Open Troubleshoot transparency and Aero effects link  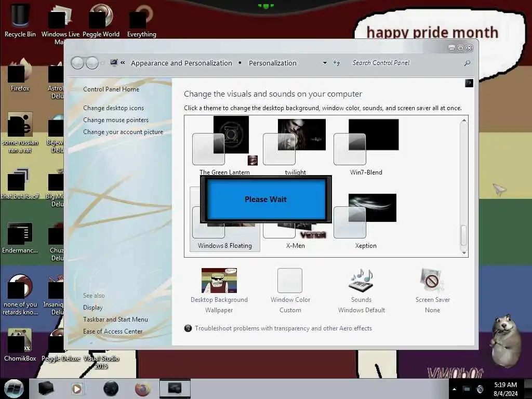pyautogui.click(x=283, y=328)
